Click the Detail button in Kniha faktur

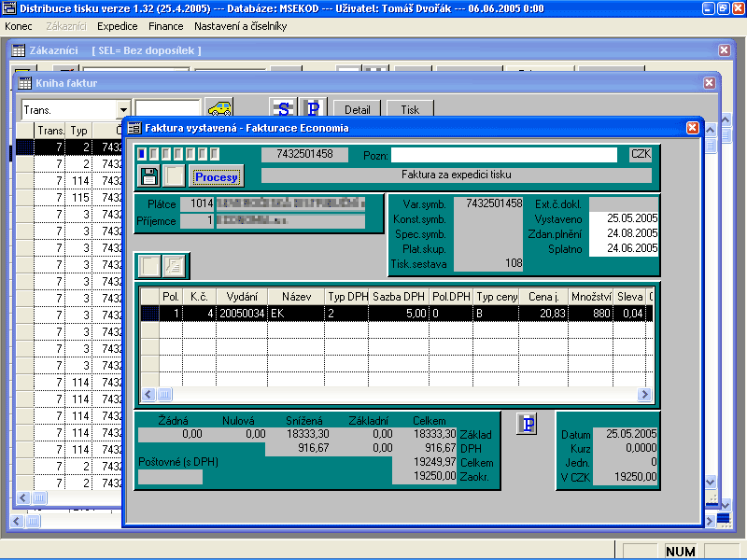pos(358,109)
